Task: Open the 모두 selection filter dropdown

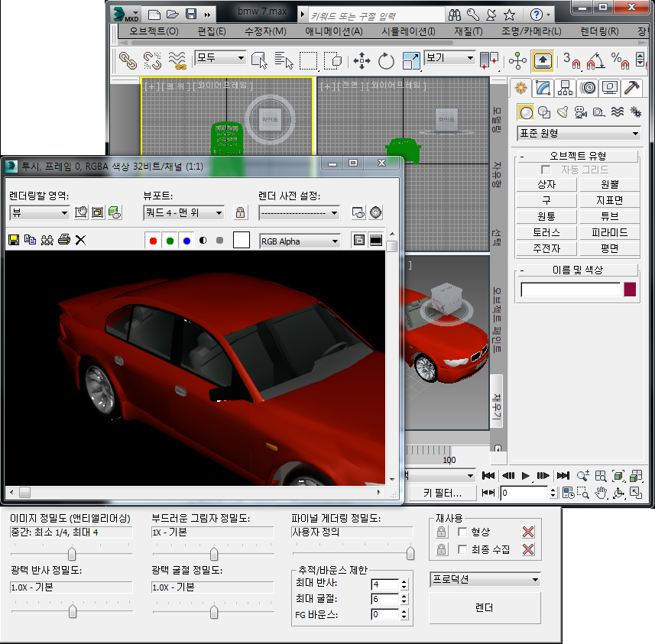Action: (220, 57)
